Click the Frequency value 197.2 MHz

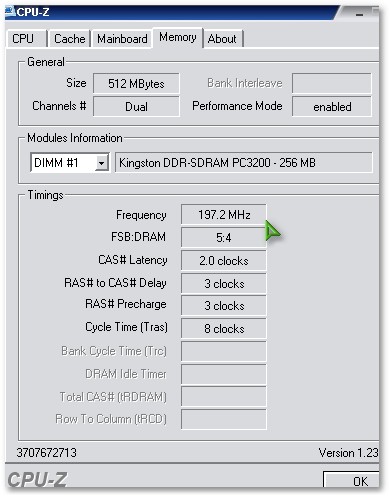point(224,215)
